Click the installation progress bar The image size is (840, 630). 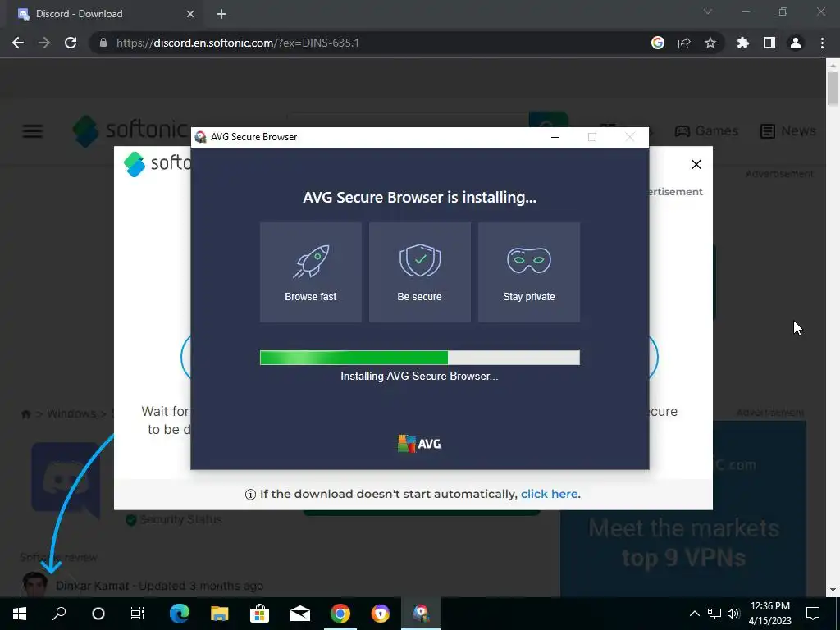tap(419, 358)
